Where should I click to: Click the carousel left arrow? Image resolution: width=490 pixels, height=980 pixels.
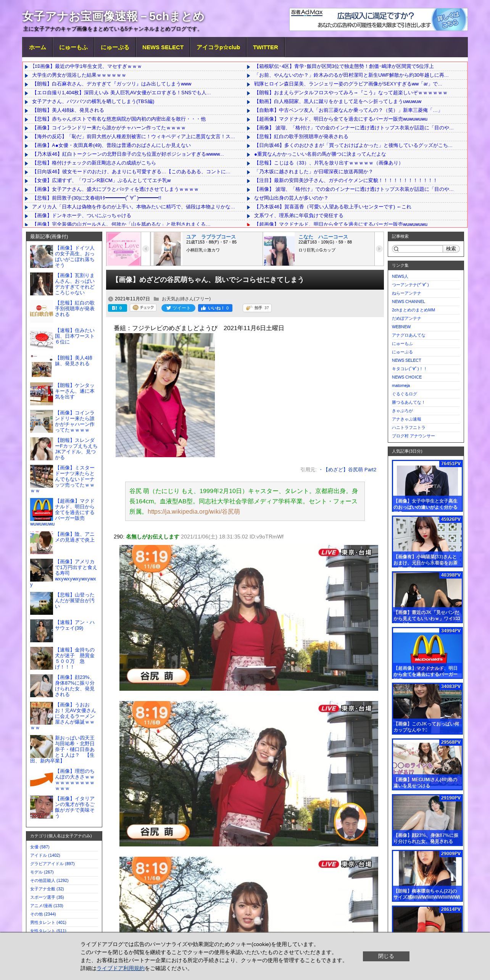point(145,249)
